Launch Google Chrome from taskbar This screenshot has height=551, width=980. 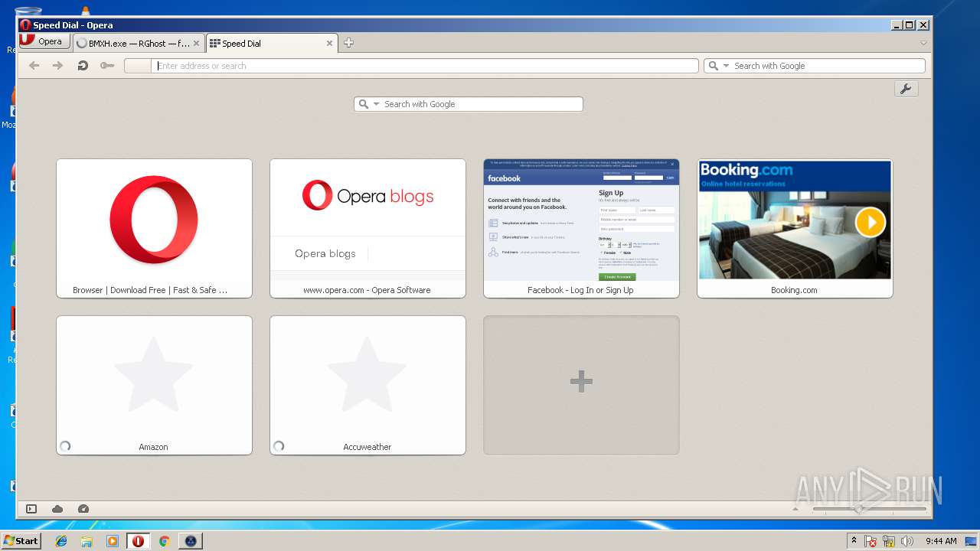click(164, 541)
